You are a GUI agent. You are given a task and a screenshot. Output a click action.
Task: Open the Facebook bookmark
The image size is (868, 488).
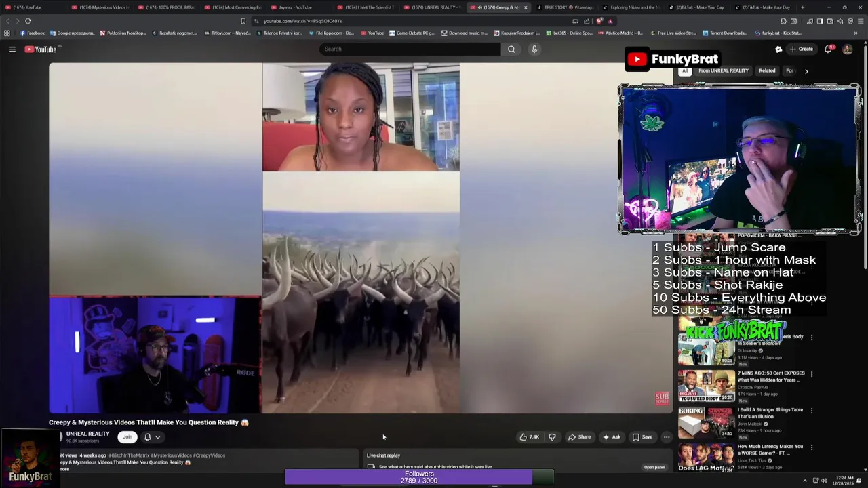point(32,33)
